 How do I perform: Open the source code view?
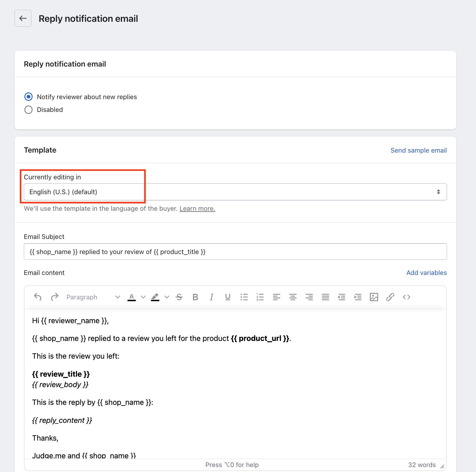[x=406, y=297]
